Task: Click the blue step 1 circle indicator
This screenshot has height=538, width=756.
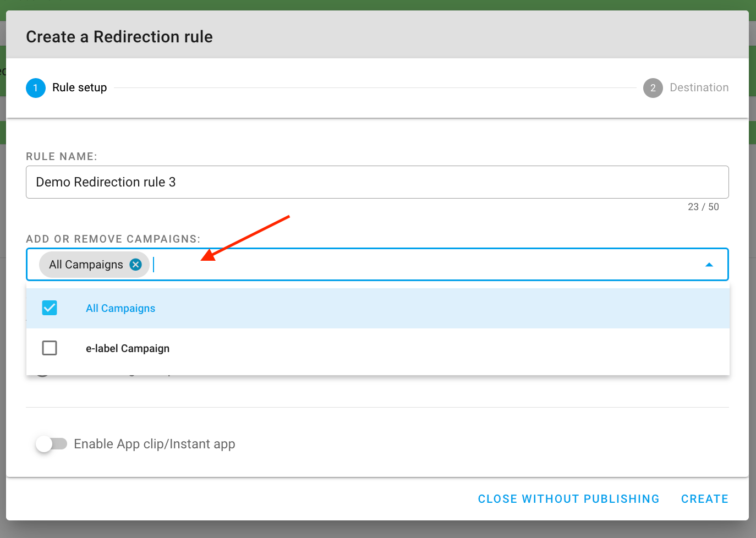Action: [35, 87]
